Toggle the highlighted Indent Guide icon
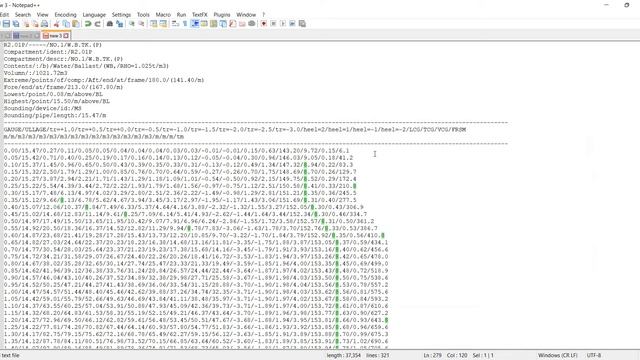Image resolution: width=640 pixels, height=360 pixels. click(195, 24)
